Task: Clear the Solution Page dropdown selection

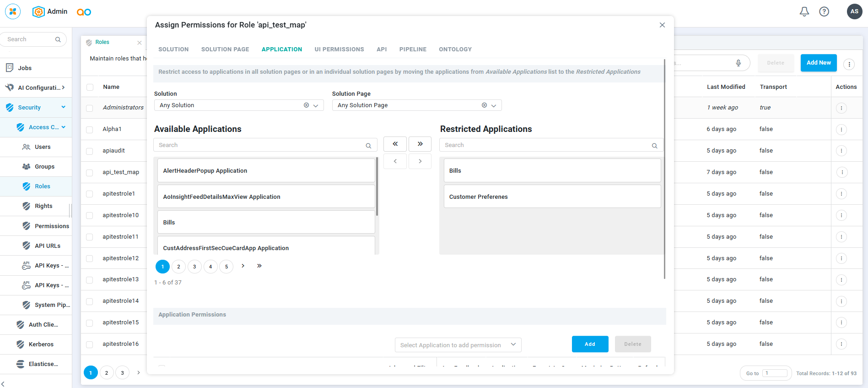Action: (484, 105)
